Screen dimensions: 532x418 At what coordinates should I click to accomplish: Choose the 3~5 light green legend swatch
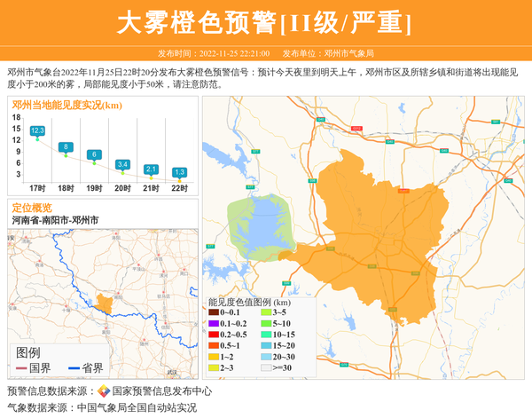266,313
